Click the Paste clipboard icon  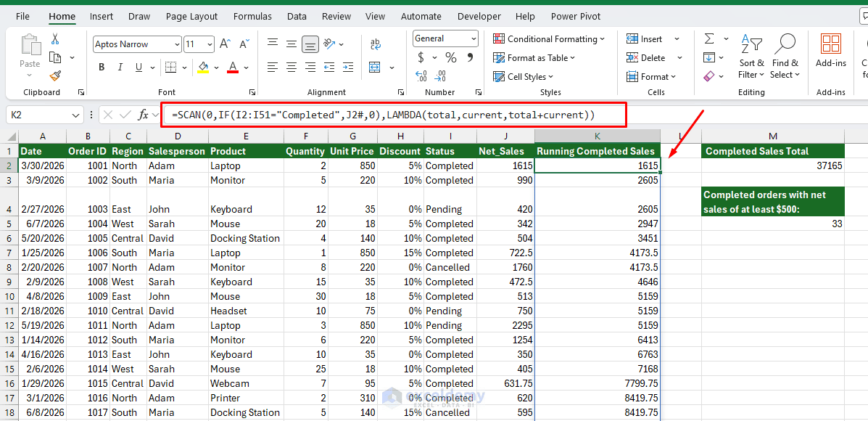click(30, 46)
